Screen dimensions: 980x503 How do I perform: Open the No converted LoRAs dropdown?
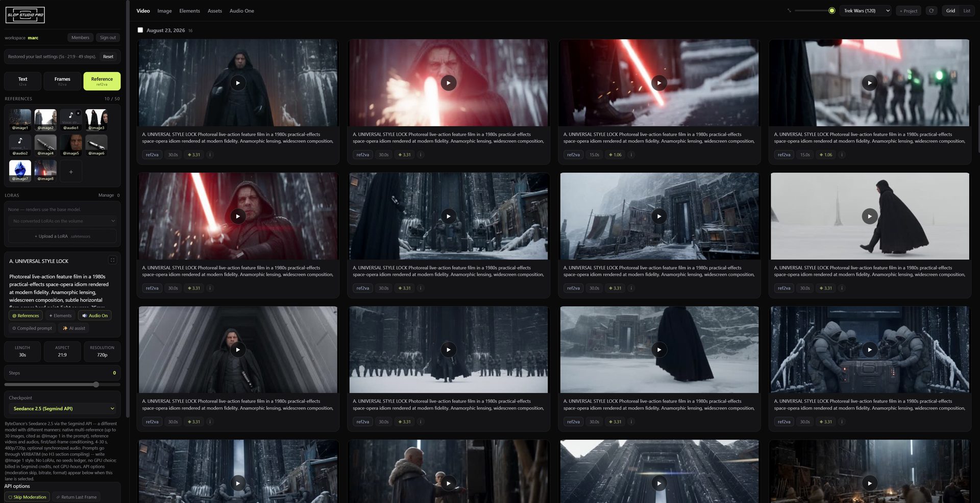[x=62, y=221]
